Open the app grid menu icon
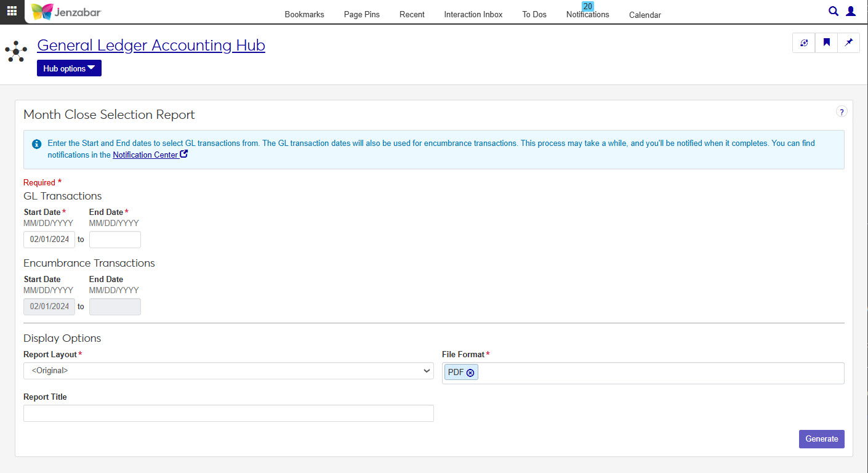868x473 pixels. tap(12, 11)
